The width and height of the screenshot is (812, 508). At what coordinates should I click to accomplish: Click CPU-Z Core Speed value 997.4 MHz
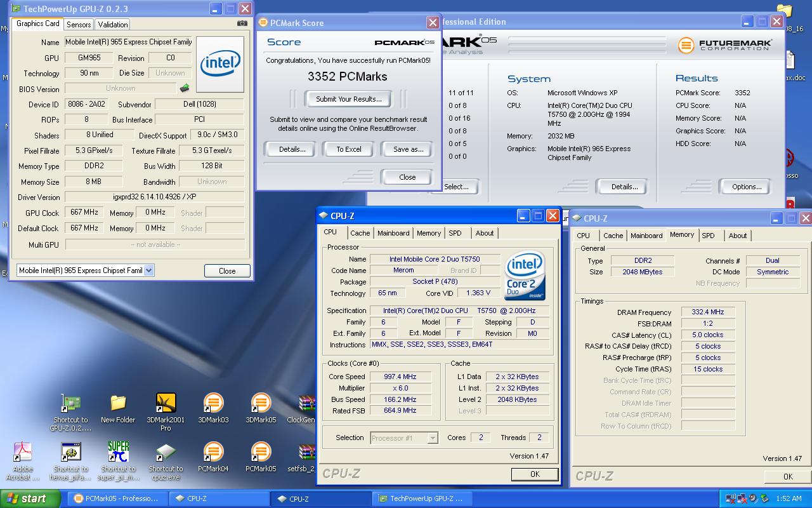400,377
